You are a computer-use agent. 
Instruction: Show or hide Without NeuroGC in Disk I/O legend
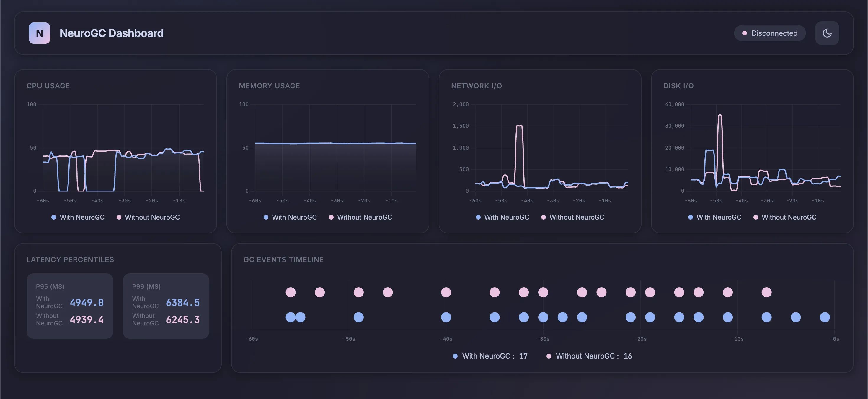785,217
